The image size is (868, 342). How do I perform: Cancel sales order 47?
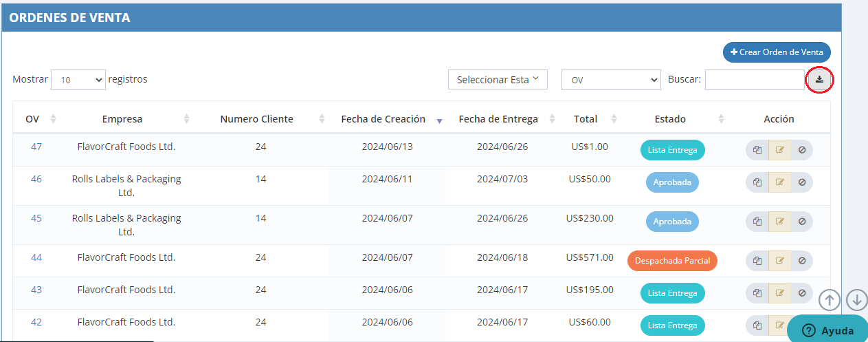click(x=801, y=150)
